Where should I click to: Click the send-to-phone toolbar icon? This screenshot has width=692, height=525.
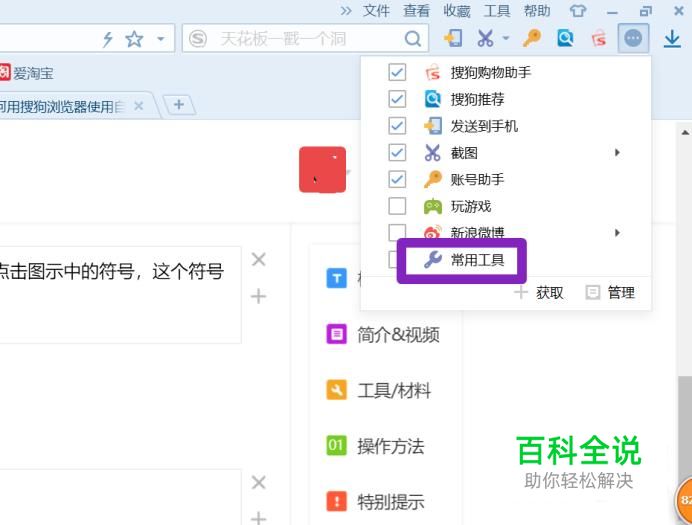point(453,38)
